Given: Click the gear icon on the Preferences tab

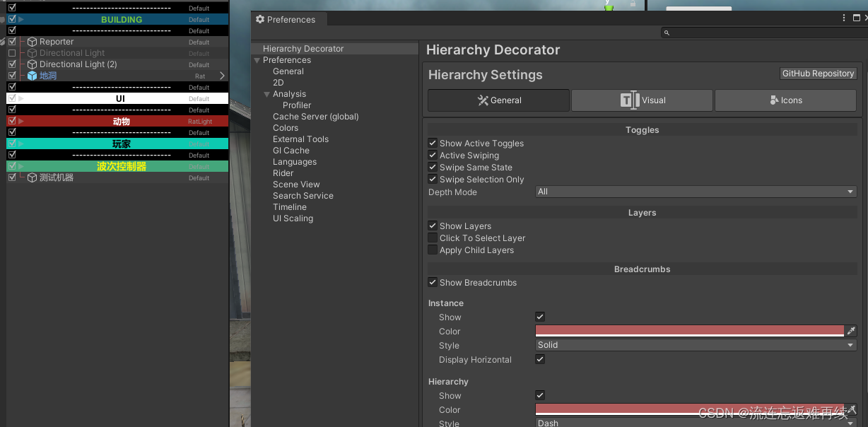Looking at the screenshot, I should pos(259,19).
